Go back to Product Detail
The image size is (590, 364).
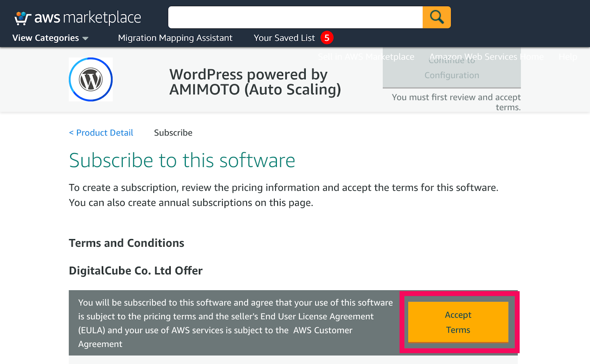click(101, 133)
